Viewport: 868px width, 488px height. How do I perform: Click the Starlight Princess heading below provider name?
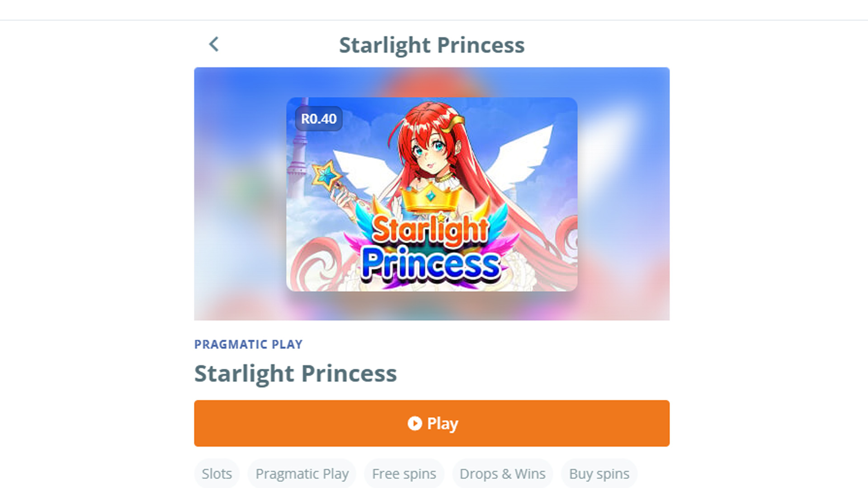coord(296,374)
